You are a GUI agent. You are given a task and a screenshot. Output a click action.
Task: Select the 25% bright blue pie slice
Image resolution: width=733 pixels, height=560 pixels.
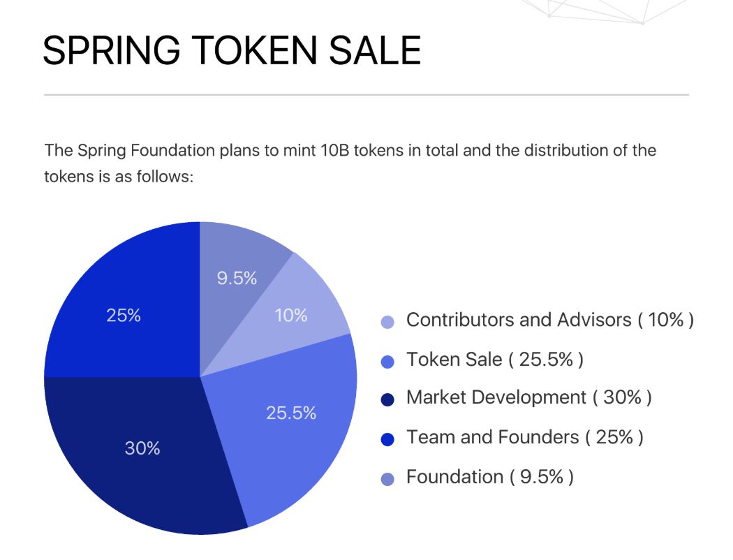[x=124, y=309]
